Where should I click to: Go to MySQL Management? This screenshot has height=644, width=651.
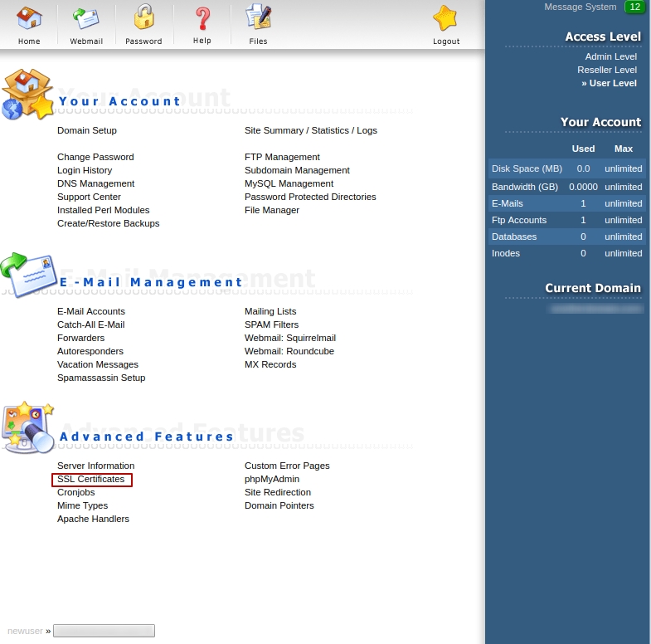pyautogui.click(x=289, y=183)
